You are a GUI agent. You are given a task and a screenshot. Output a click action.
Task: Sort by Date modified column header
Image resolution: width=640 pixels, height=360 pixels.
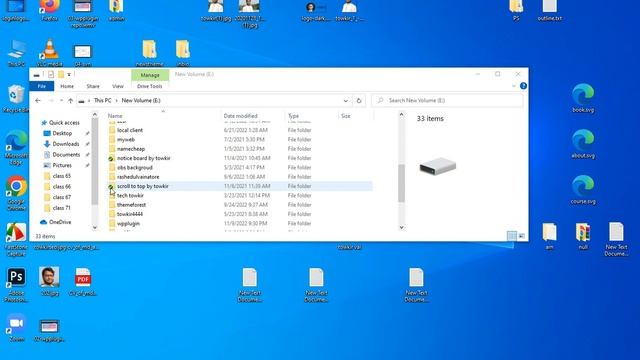point(253,116)
